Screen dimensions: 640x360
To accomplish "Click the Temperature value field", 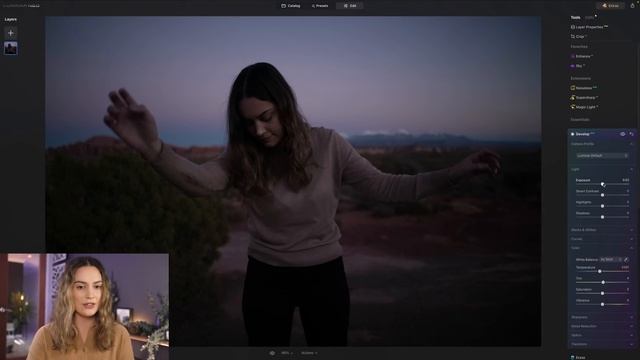I will click(x=625, y=267).
